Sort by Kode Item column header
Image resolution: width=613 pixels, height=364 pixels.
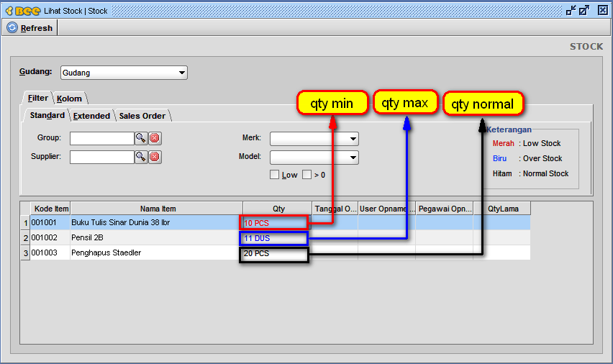coord(51,209)
